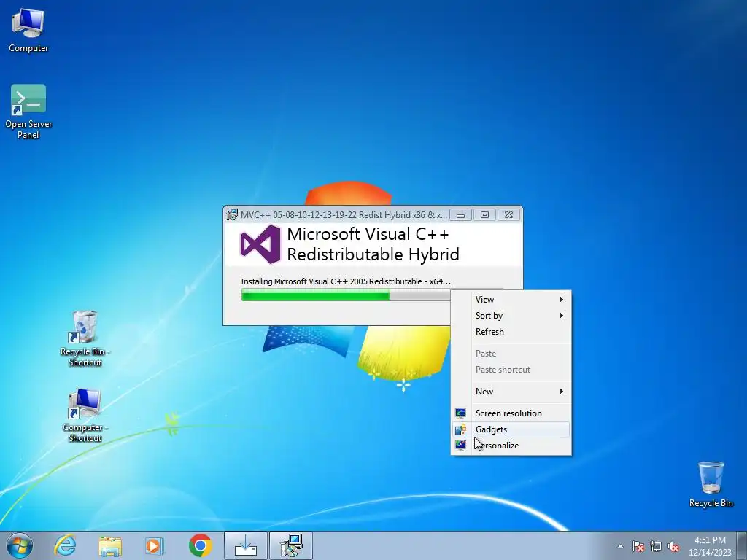The image size is (747, 560).
Task: Launch Google Chrome from the taskbar
Action: [200, 545]
